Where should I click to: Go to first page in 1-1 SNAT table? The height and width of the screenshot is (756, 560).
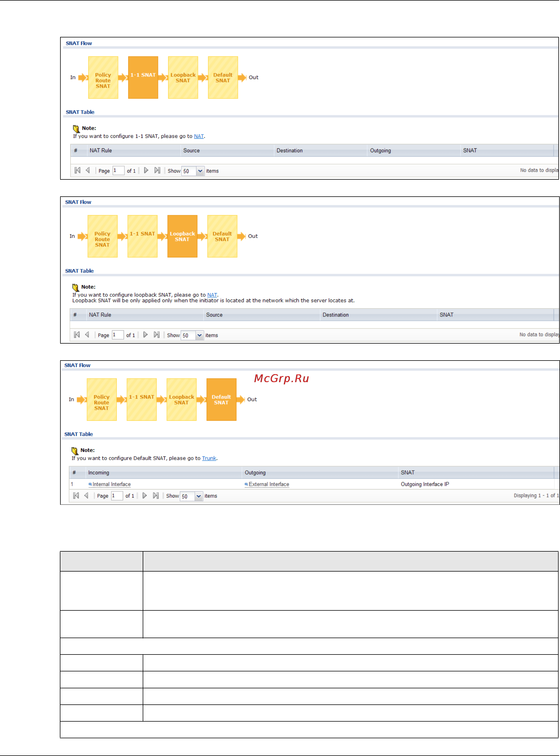coord(78,170)
